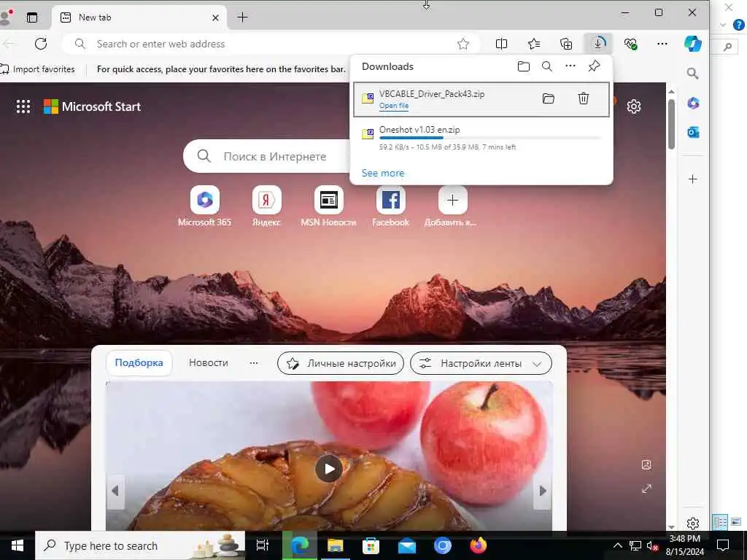Add this page to favorites star icon
747x560 pixels.
[x=463, y=44]
